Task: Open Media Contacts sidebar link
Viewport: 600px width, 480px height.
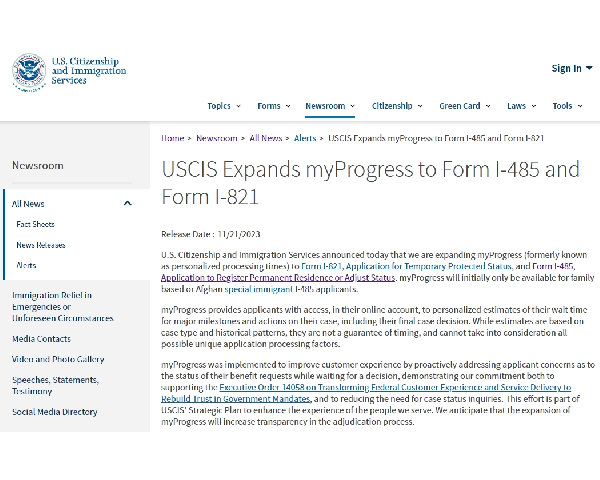Action: (41, 339)
